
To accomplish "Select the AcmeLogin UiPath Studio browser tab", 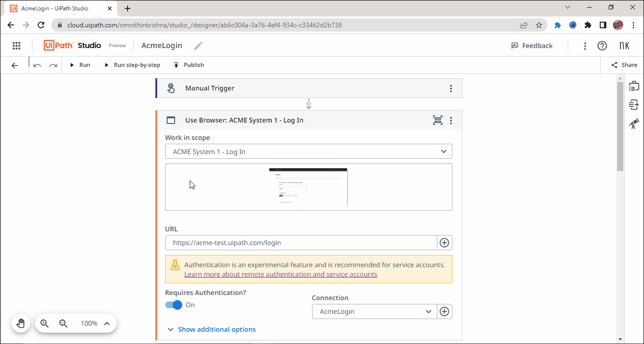I will click(x=61, y=8).
